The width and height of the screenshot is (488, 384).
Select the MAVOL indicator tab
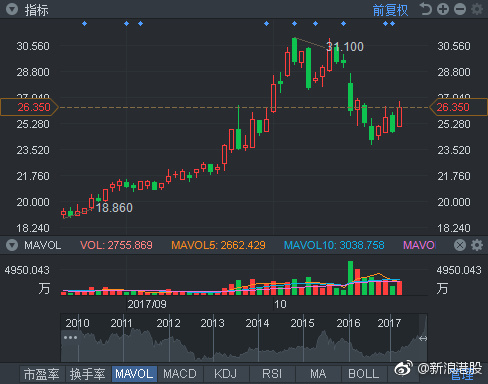point(134,374)
